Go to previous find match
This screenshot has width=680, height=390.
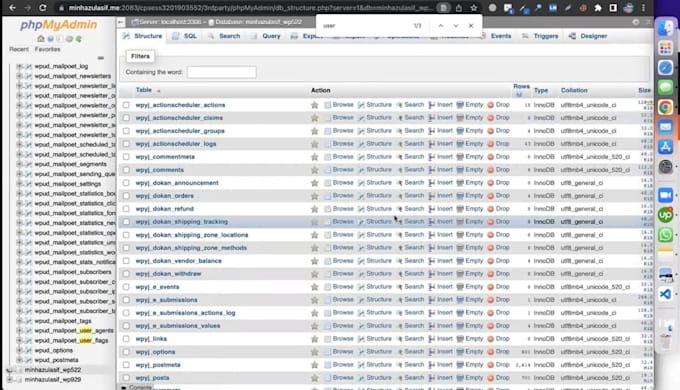point(441,26)
